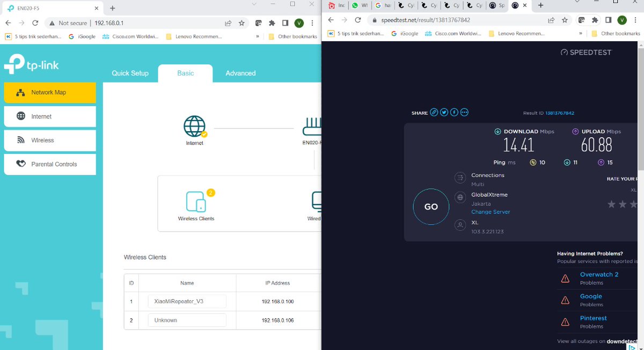644x350 pixels.
Task: Switch to the Quick Setup tab
Action: [x=130, y=73]
